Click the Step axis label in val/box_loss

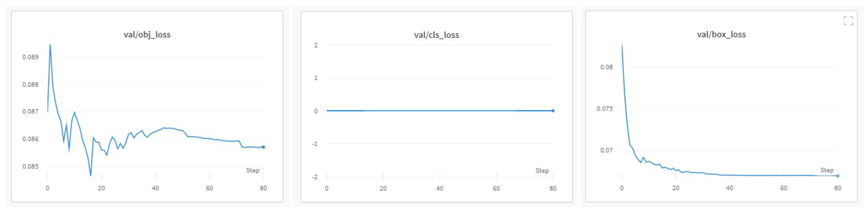point(827,170)
